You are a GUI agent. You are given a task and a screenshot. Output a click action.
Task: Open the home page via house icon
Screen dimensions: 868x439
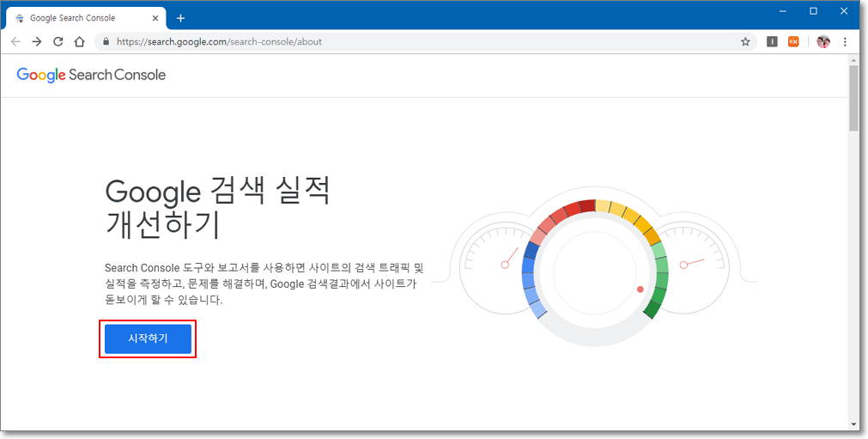pyautogui.click(x=79, y=41)
